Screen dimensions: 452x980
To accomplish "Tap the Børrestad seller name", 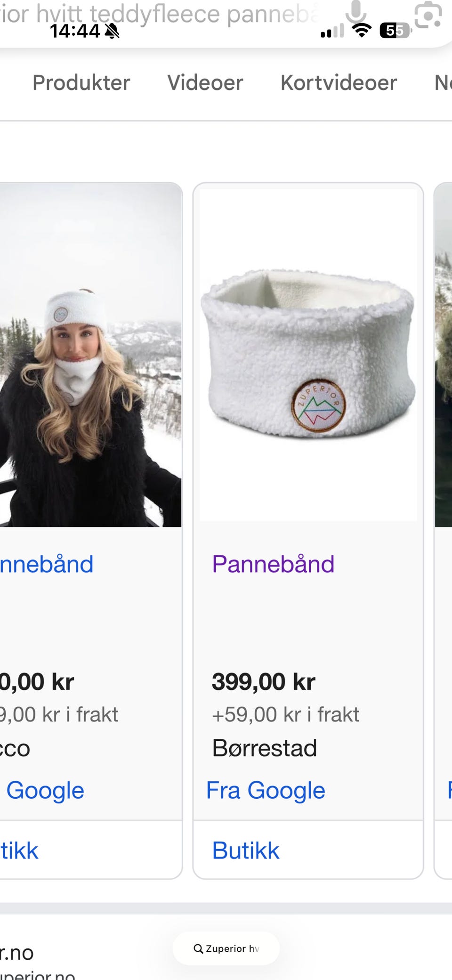I will pyautogui.click(x=265, y=748).
